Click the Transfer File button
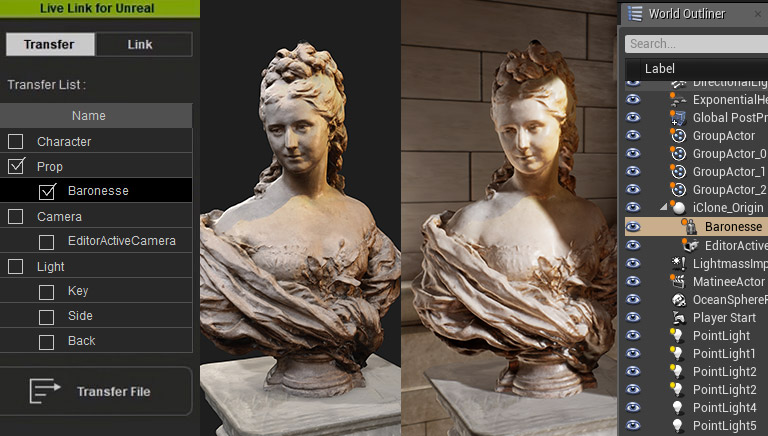The height and width of the screenshot is (436, 768). [x=96, y=391]
